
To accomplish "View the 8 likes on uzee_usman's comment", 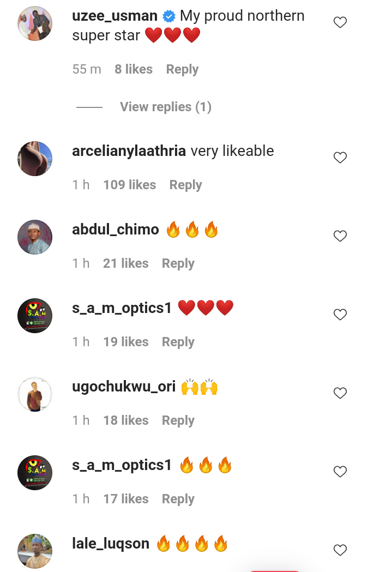I will 134,69.
